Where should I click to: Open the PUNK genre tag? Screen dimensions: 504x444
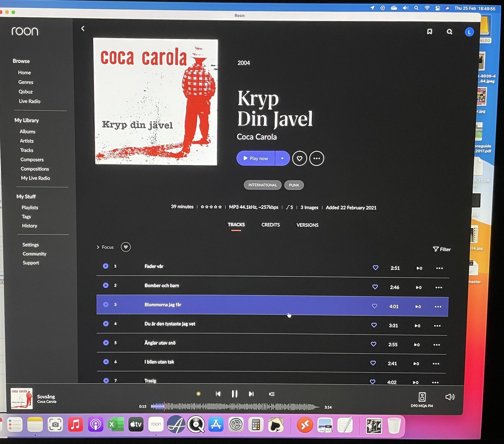point(294,185)
